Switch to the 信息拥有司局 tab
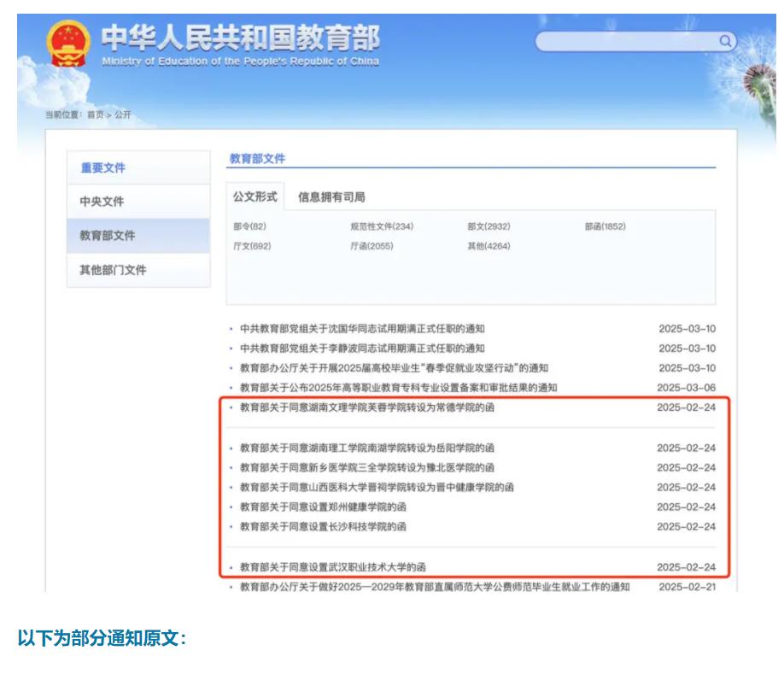This screenshot has height=674, width=784. click(x=331, y=197)
